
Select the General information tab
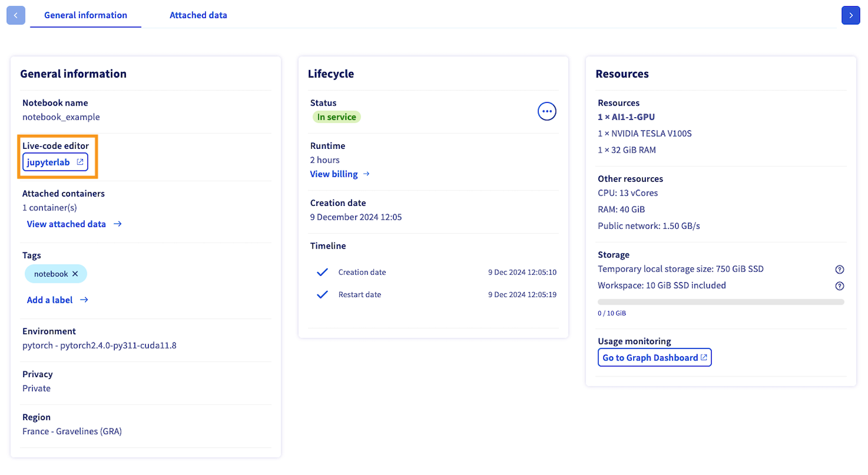click(x=86, y=16)
